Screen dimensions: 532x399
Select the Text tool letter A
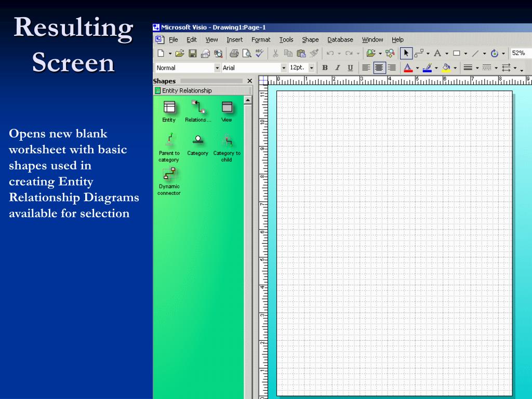(x=437, y=54)
